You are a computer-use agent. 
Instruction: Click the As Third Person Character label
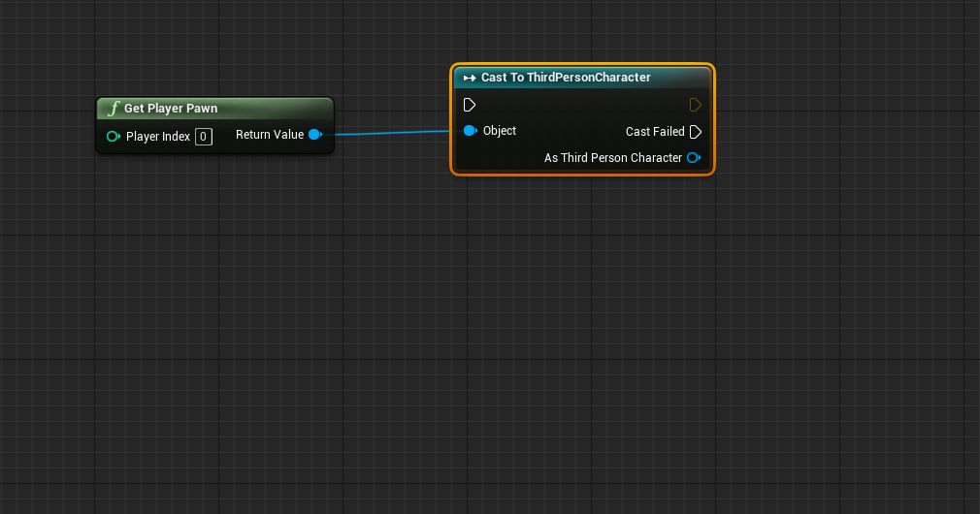tap(612, 158)
